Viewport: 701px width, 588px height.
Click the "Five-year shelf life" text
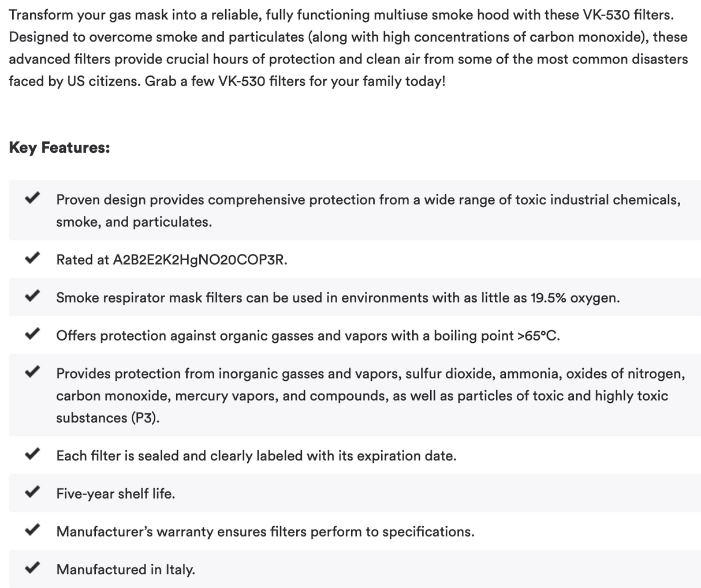point(115,494)
